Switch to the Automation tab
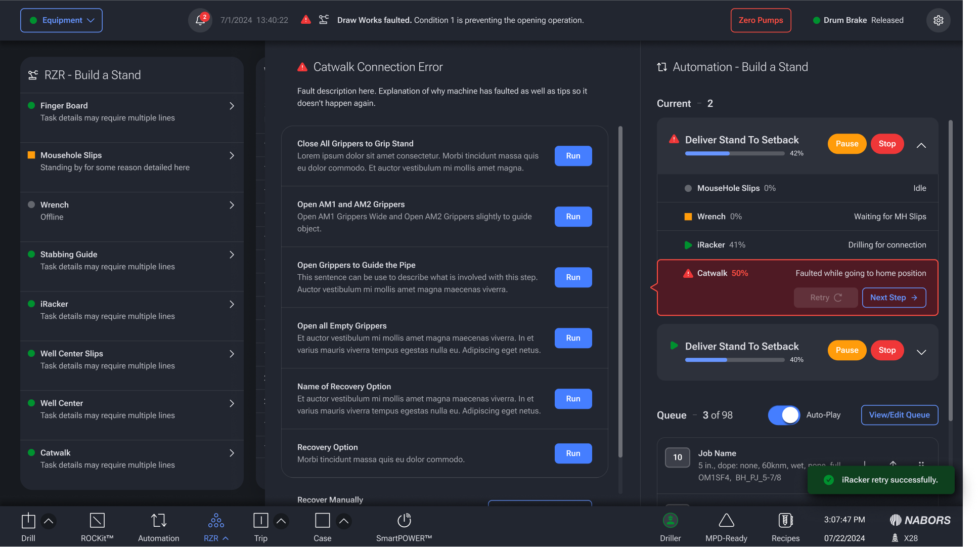The height and width of the screenshot is (547, 980). pyautogui.click(x=158, y=526)
